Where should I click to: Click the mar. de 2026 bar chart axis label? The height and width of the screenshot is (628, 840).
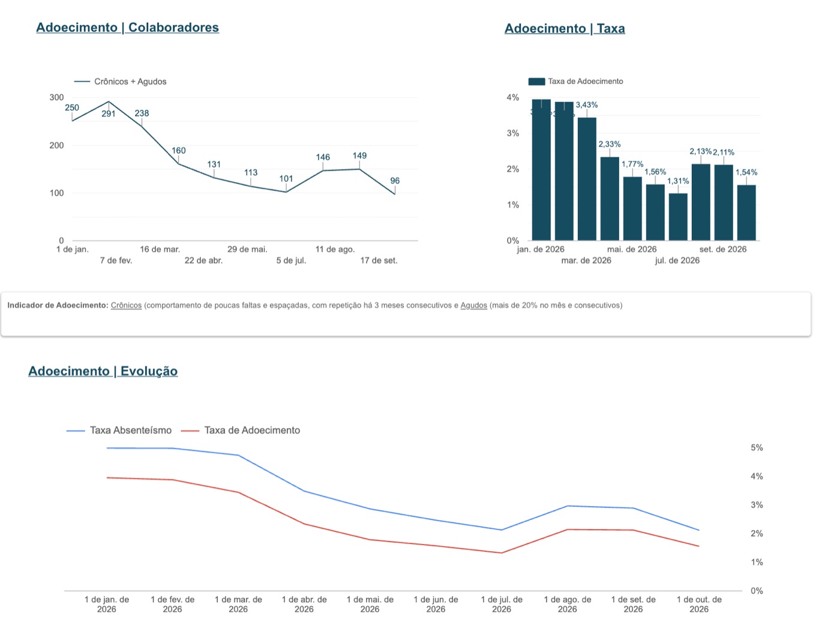[586, 261]
